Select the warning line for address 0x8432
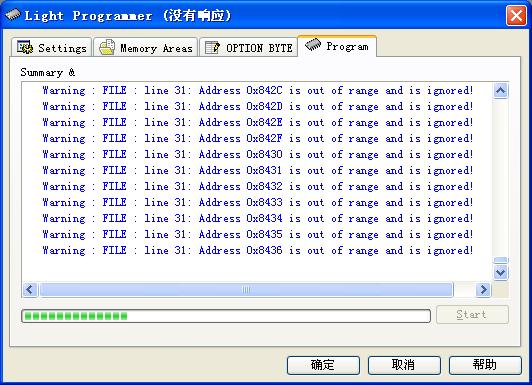The image size is (532, 385). point(258,186)
